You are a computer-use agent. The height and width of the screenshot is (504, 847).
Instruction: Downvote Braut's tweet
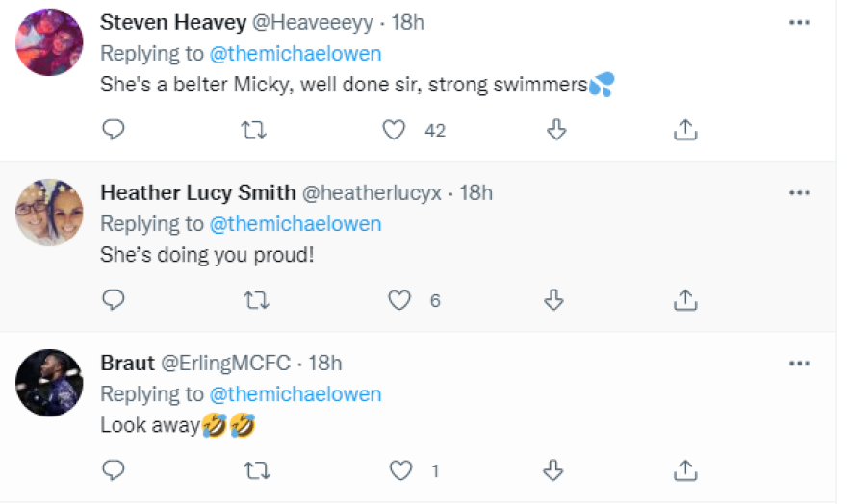click(553, 470)
